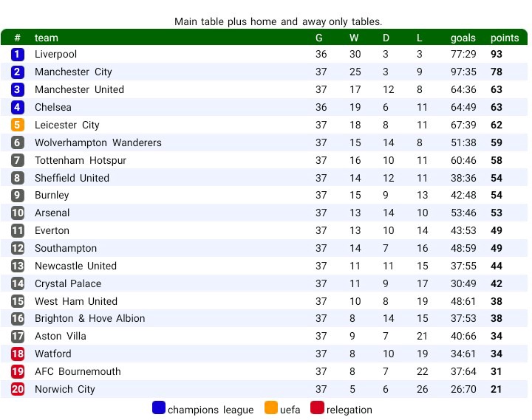Click Chelsea's blue rank 4 badge

tap(18, 108)
